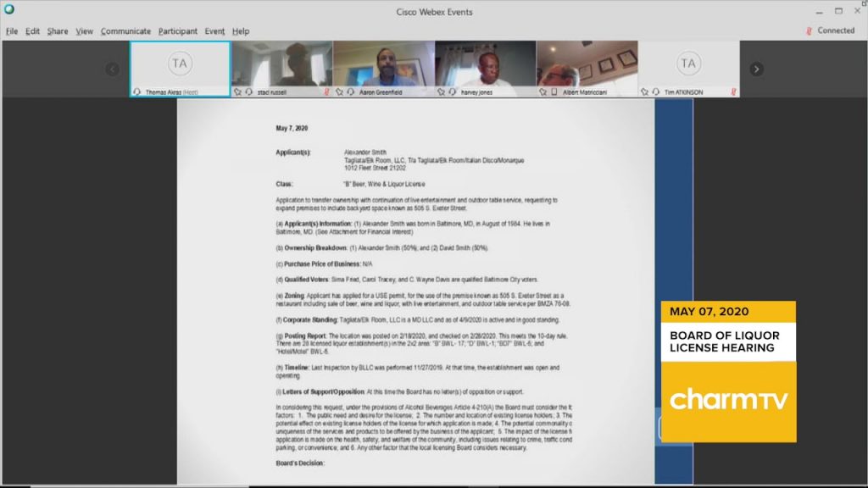868x488 pixels.
Task: Click the star icon on Aaron Greenfield's tile
Action: point(339,91)
